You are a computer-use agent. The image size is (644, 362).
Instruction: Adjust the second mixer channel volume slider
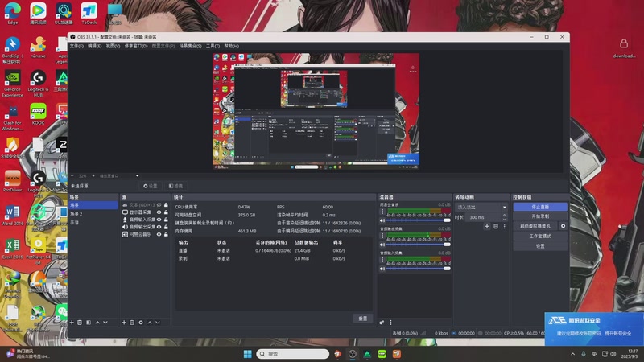pyautogui.click(x=418, y=245)
